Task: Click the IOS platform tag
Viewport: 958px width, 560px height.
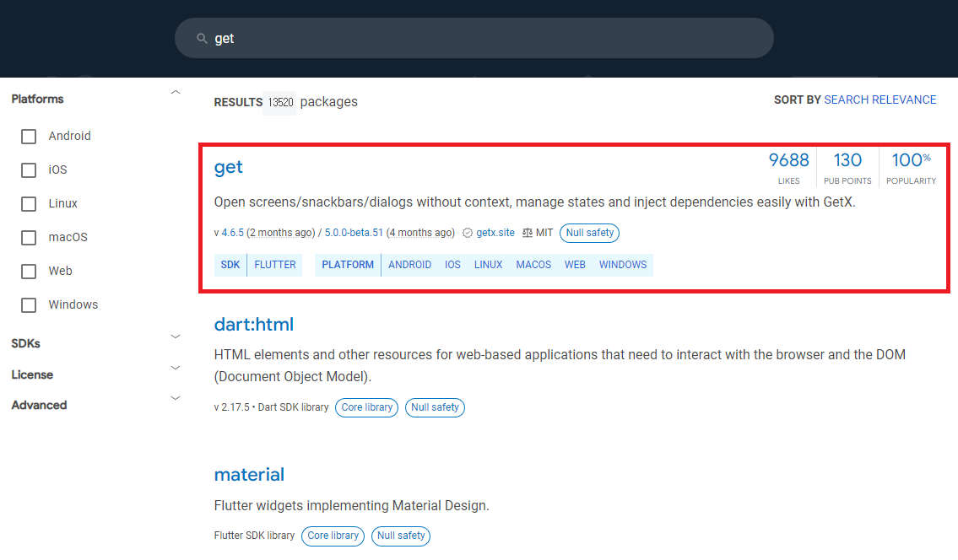Action: coord(452,265)
